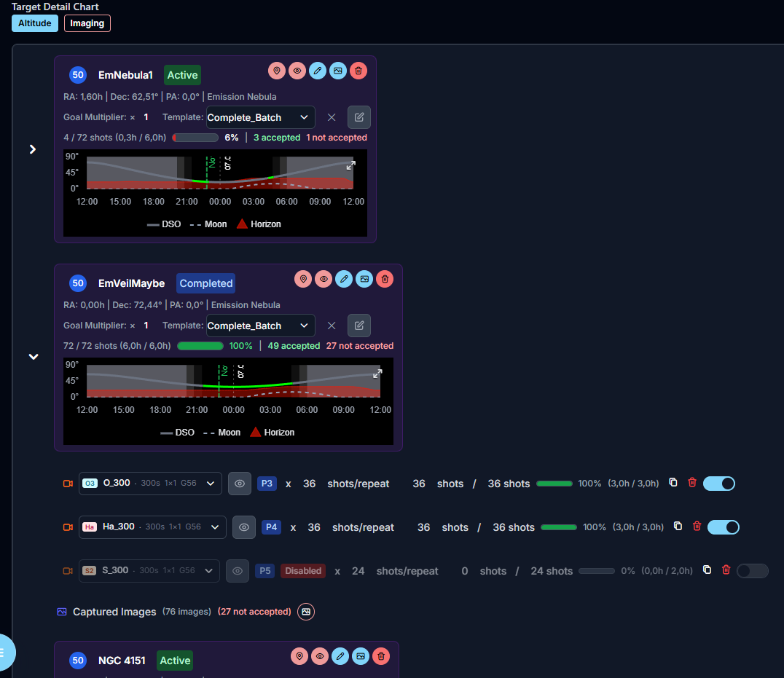Click the location pin icon on EmNebula1 card
The width and height of the screenshot is (784, 678).
tap(276, 71)
